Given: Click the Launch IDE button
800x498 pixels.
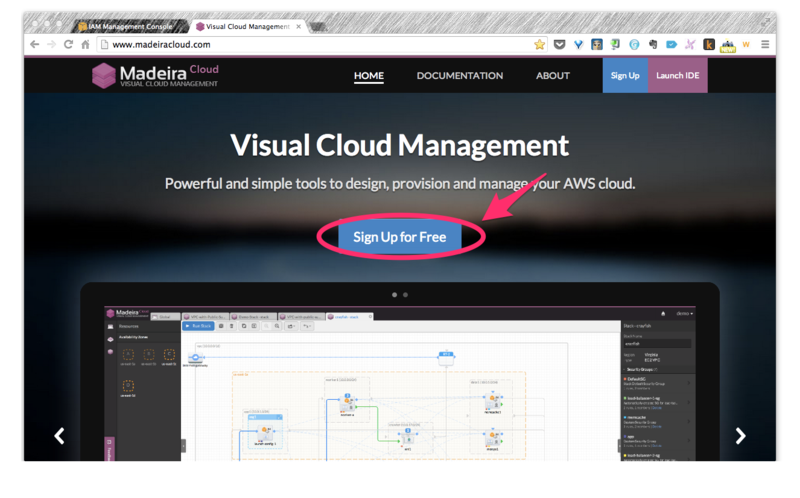Looking at the screenshot, I should tap(678, 75).
